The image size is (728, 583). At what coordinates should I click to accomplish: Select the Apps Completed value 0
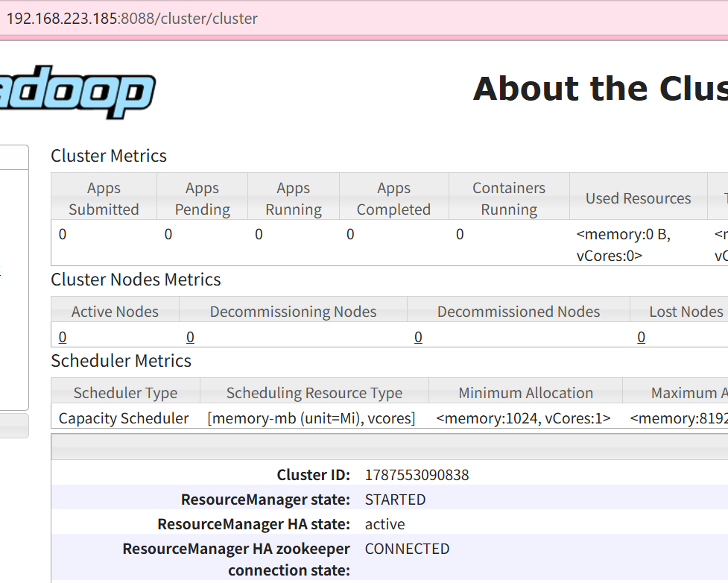pyautogui.click(x=350, y=234)
